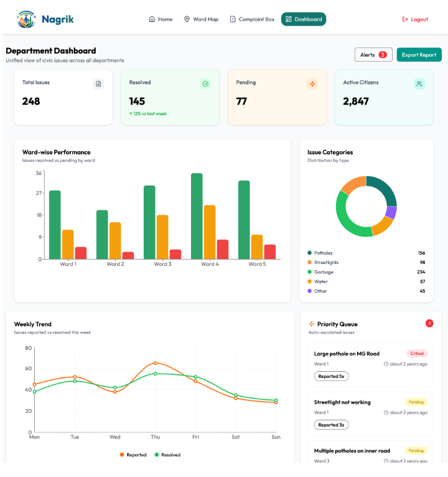Open Multiple potholes on inner road issue

[x=371, y=452]
